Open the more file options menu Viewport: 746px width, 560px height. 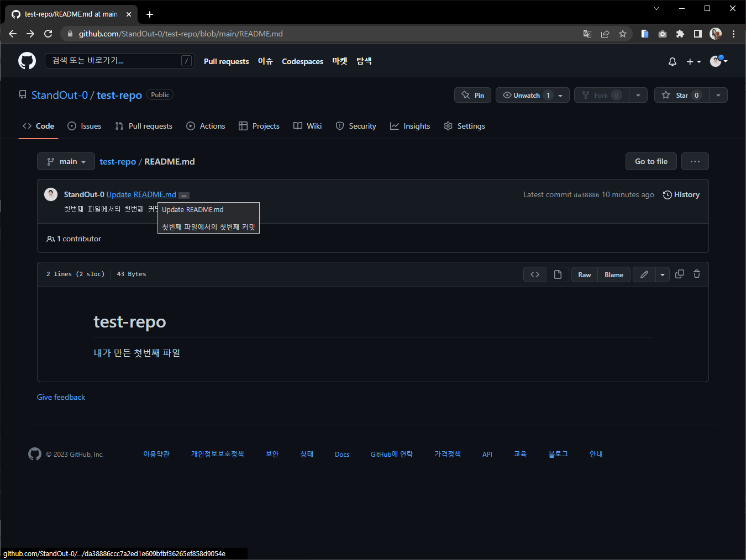pos(695,161)
